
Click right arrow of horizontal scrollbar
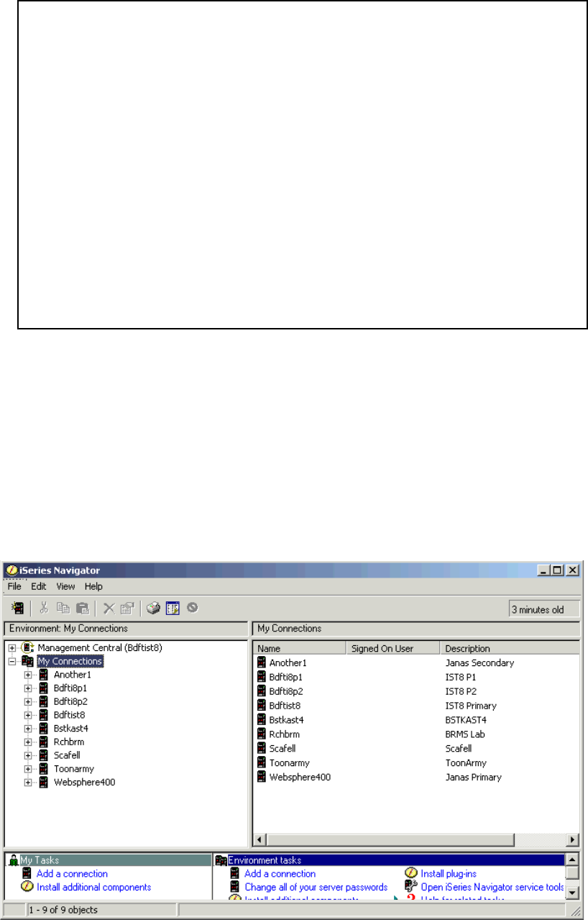point(573,839)
